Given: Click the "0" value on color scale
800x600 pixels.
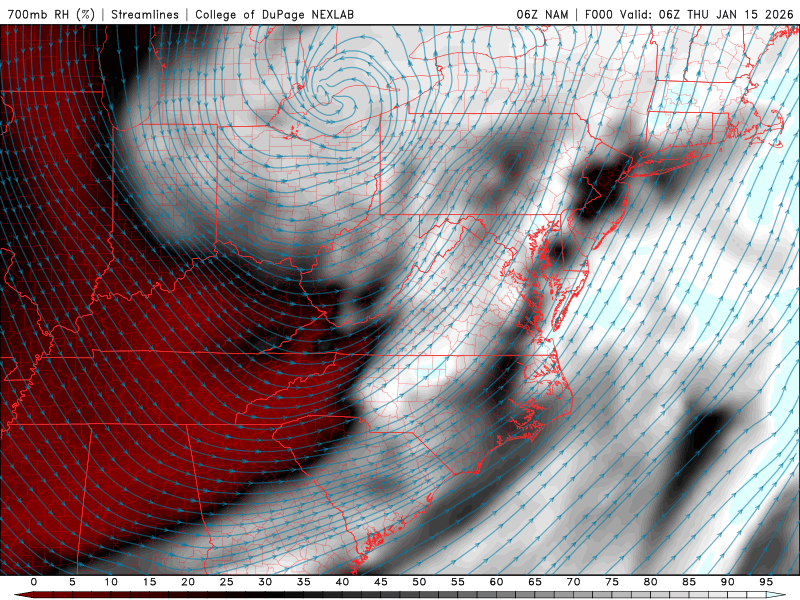Looking at the screenshot, I should click(x=34, y=582).
